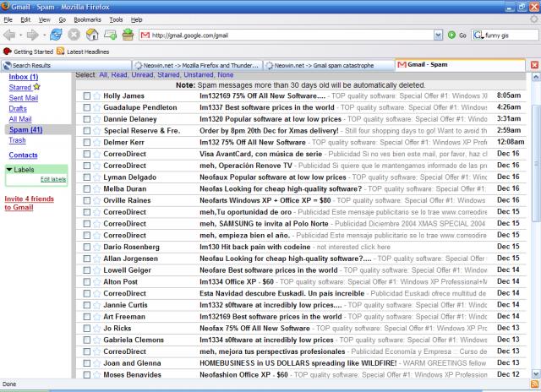541x392 pixels.
Task: Star the Melba Duran message
Action: pyautogui.click(x=97, y=189)
